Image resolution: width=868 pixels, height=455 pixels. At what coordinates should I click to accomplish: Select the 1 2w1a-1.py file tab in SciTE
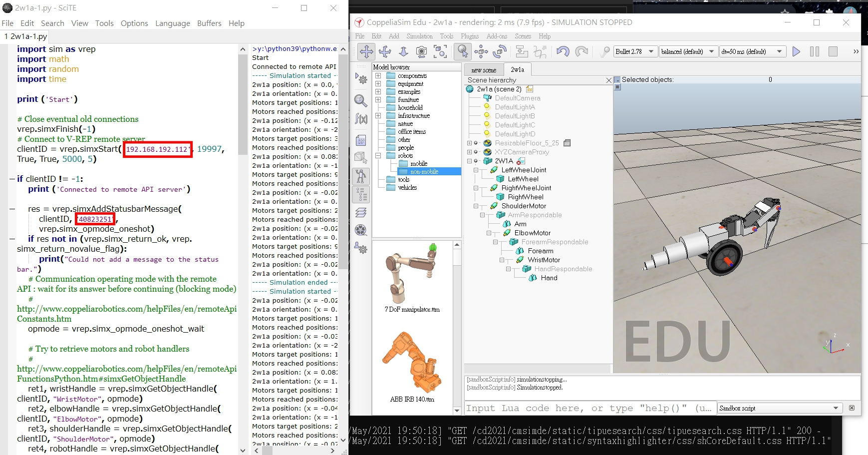click(x=25, y=36)
